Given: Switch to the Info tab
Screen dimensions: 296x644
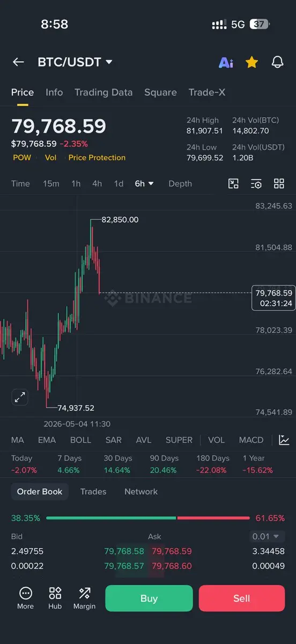Looking at the screenshot, I should click(x=54, y=92).
